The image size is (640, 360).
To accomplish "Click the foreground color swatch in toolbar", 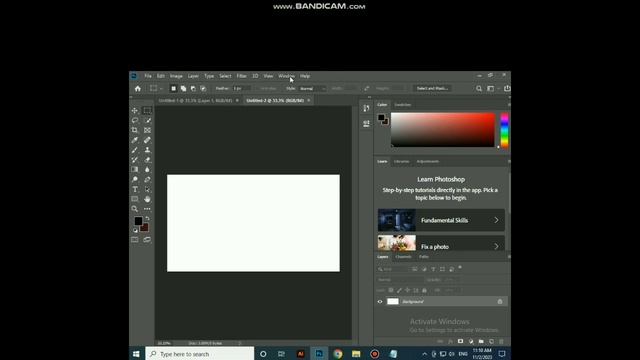I will (138, 221).
